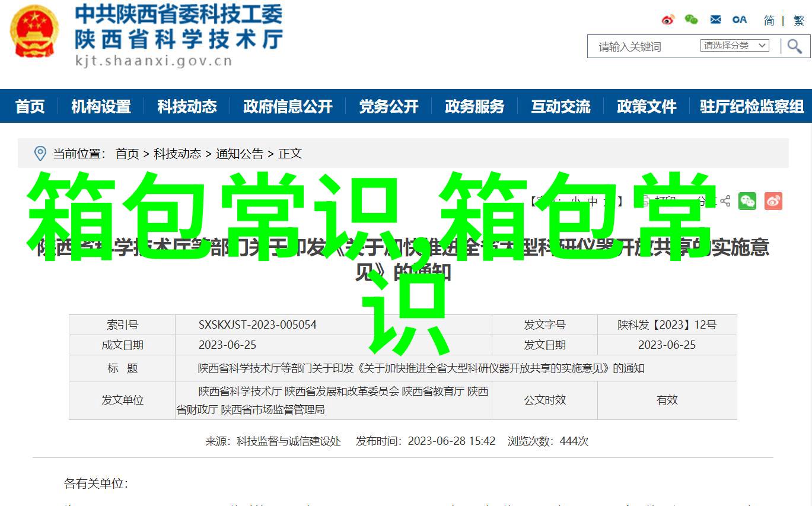Open the 首页 navigation menu item

[30, 106]
